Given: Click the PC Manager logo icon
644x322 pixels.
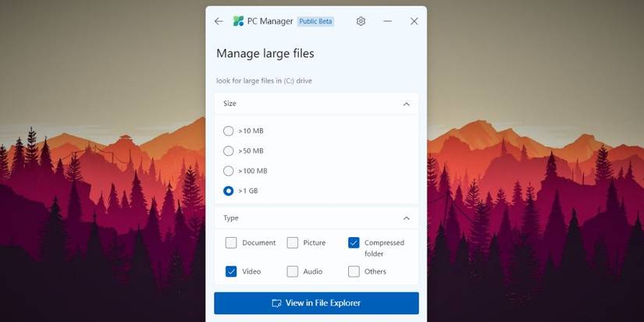Looking at the screenshot, I should [238, 21].
